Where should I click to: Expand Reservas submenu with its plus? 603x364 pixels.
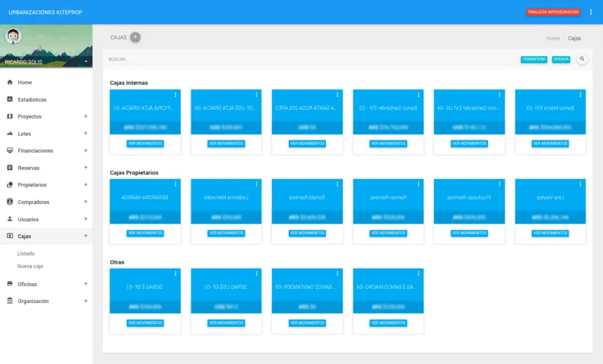[86, 168]
